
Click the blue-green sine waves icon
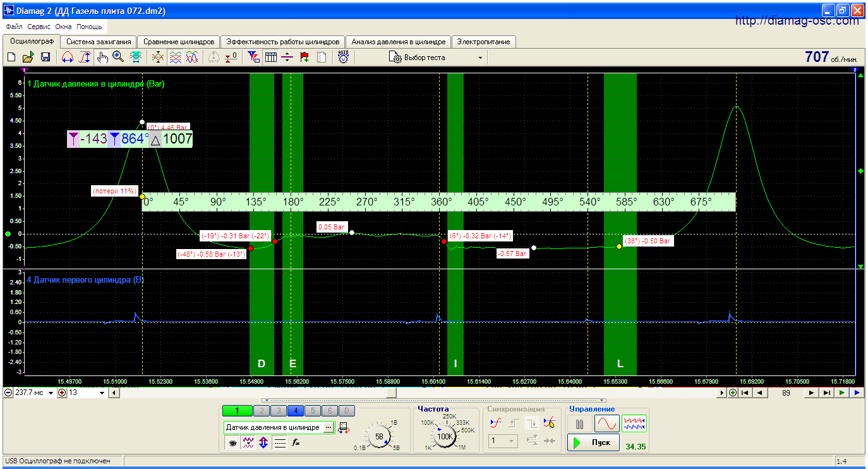point(192,57)
